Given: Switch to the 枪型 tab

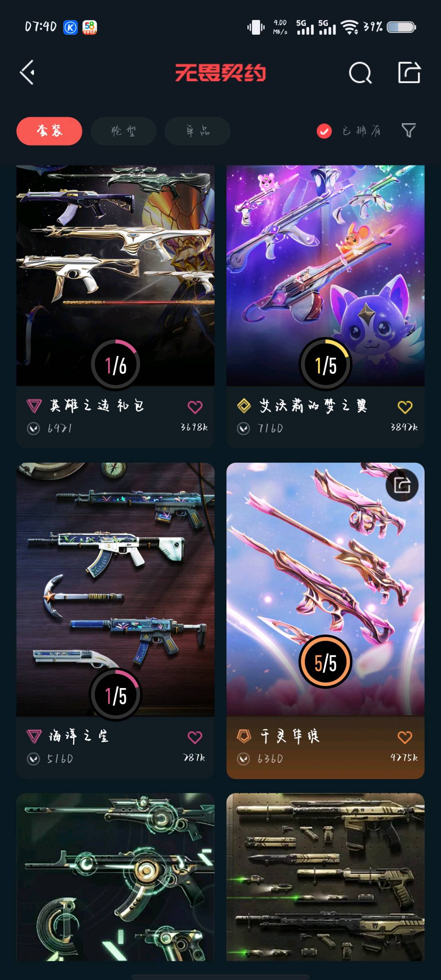Looking at the screenshot, I should [123, 131].
